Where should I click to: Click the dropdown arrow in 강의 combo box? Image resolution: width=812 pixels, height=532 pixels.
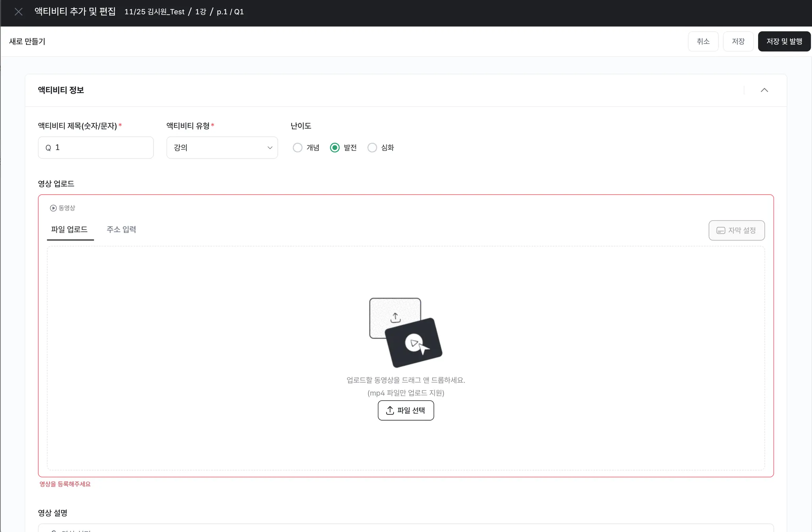click(x=270, y=148)
